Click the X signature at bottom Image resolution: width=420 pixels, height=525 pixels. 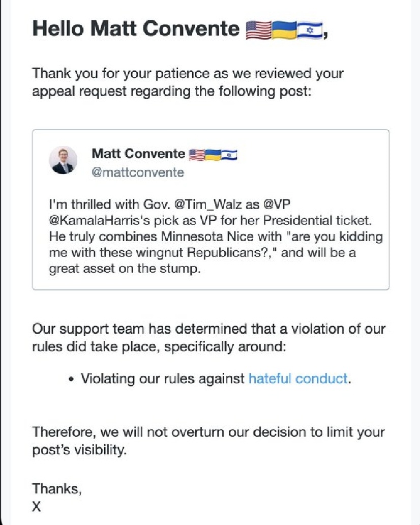37,507
